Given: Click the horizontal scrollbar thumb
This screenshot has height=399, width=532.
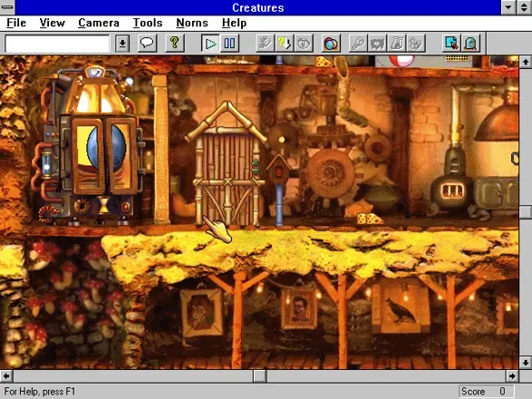Looking at the screenshot, I should 260,376.
